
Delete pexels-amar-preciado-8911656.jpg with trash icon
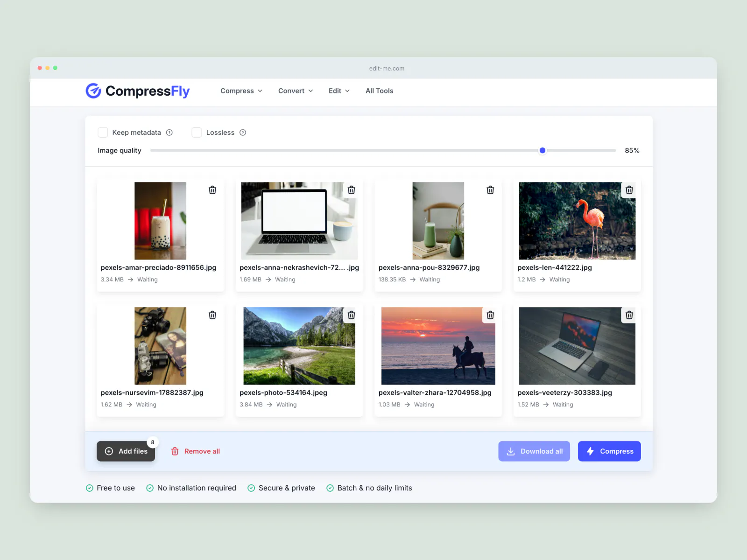tap(212, 190)
